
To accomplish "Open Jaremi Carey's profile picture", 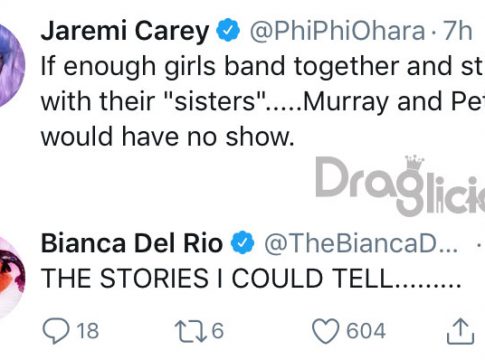I will click(x=10, y=65).
